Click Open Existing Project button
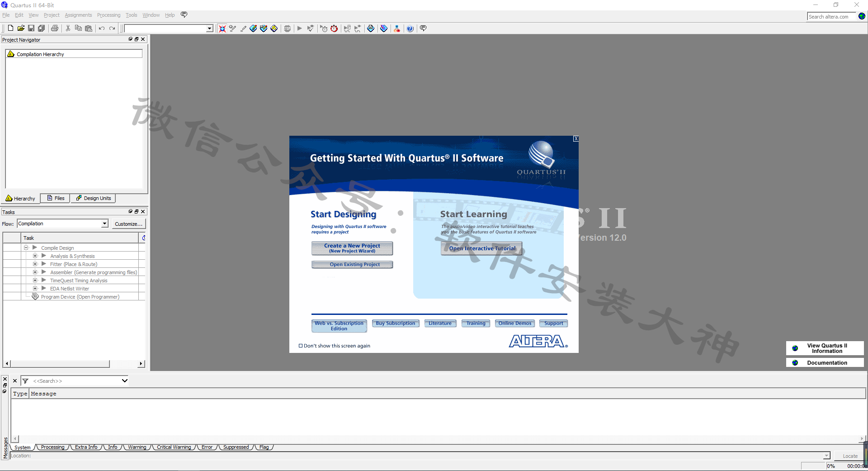868x471 pixels. [x=352, y=264]
